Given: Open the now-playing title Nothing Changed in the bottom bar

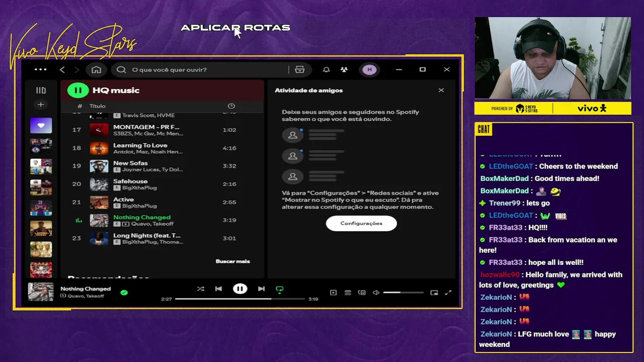Looking at the screenshot, I should [86, 289].
